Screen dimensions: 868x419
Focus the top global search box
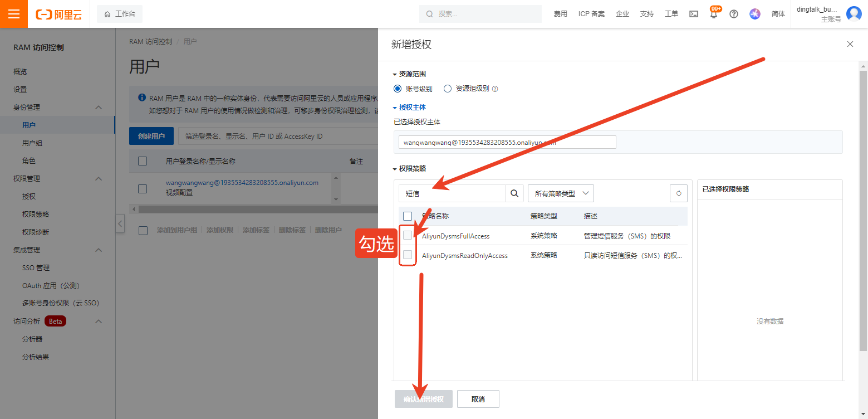(480, 14)
